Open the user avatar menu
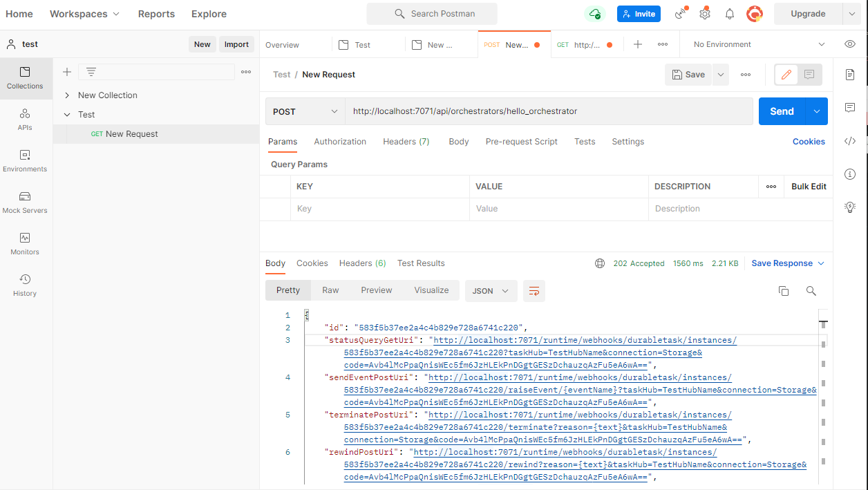This screenshot has width=868, height=490. tap(755, 14)
